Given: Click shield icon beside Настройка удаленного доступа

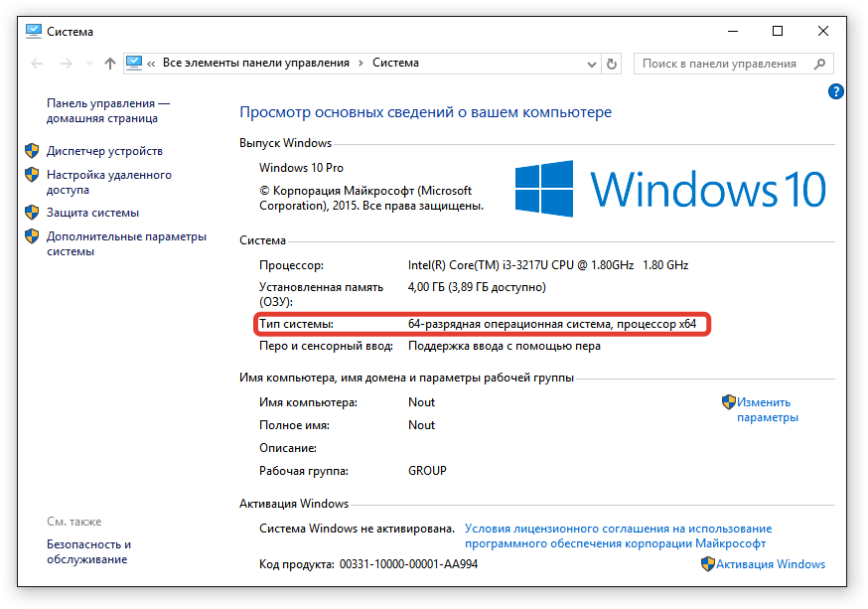Looking at the screenshot, I should [x=32, y=175].
